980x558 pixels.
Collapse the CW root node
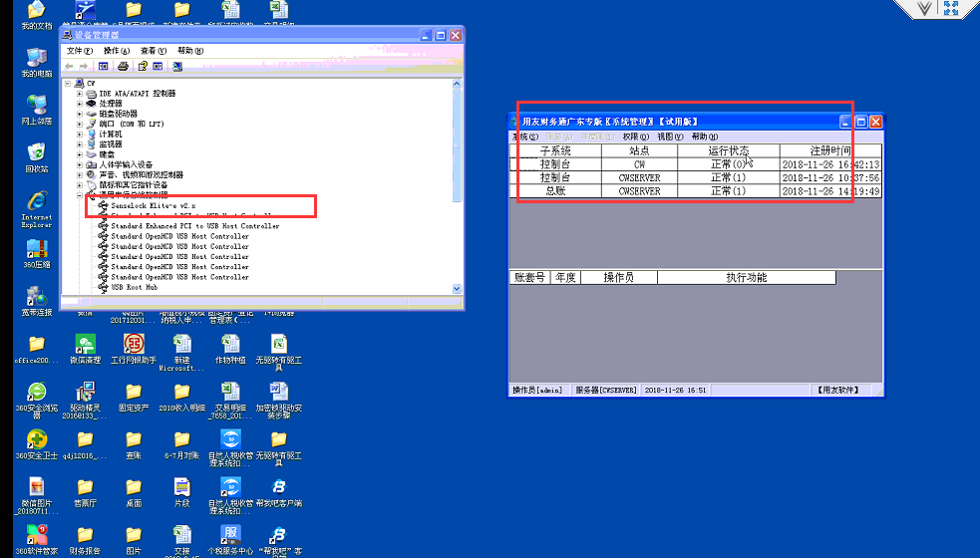click(x=68, y=83)
